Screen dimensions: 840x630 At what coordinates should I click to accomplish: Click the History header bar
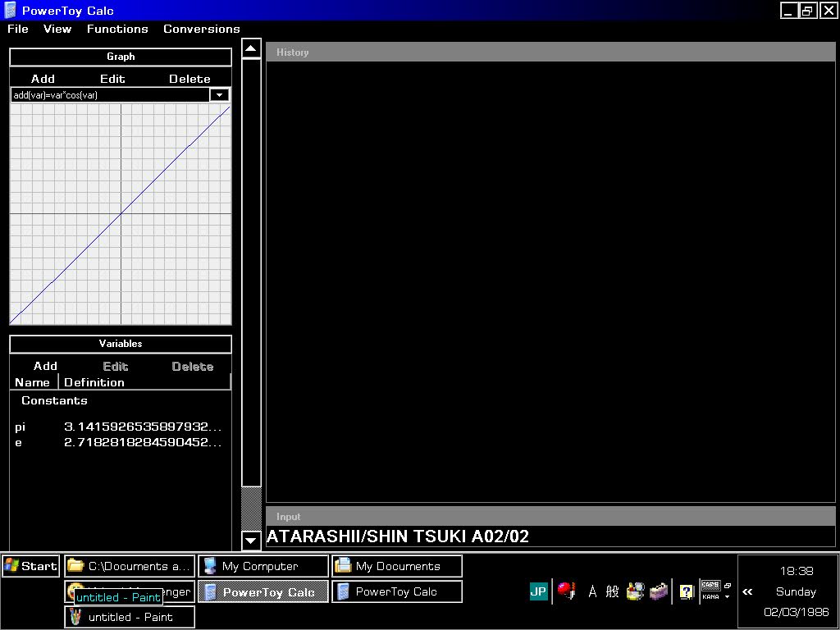[x=550, y=52]
